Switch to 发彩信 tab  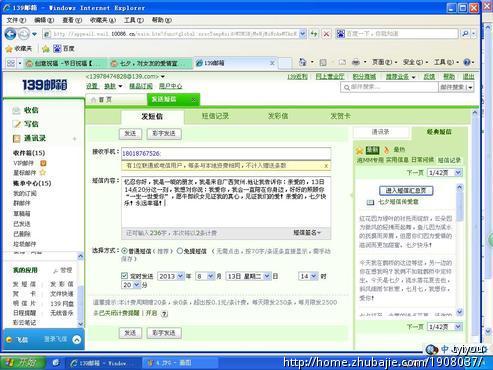278,116
